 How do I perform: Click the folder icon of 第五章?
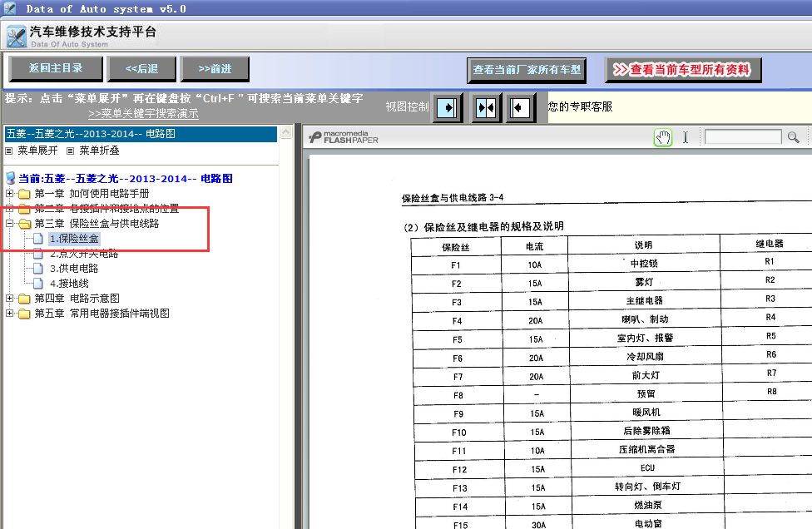click(24, 314)
